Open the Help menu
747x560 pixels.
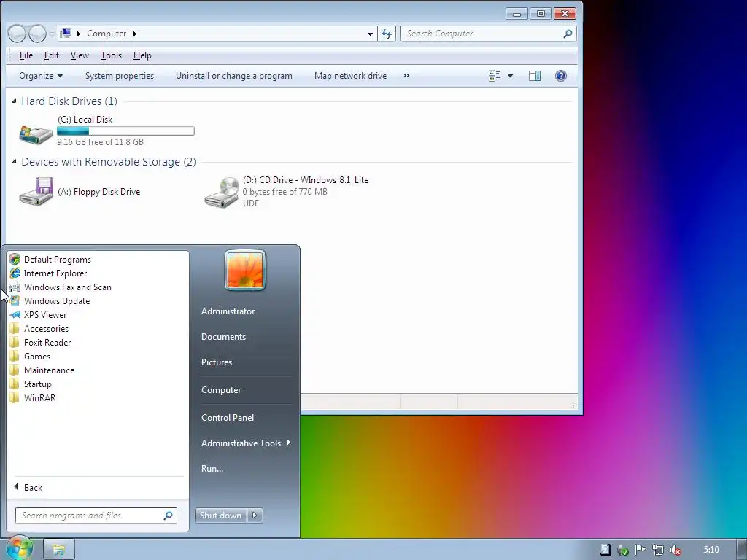pos(142,55)
